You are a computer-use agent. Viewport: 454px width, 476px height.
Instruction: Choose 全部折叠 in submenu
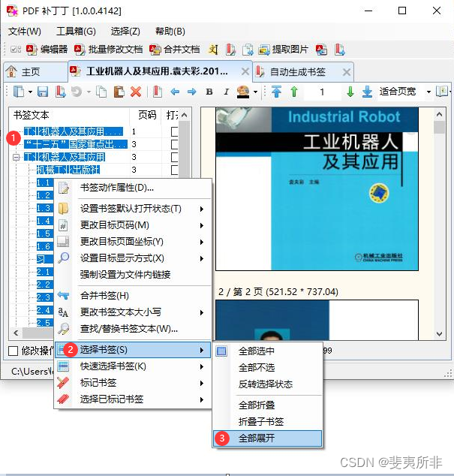click(267, 405)
